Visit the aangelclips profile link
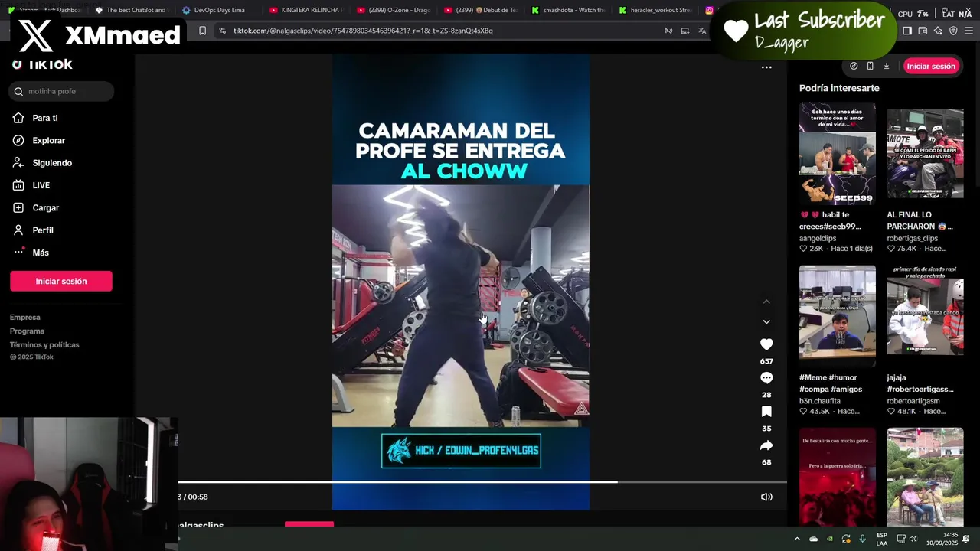Image resolution: width=980 pixels, height=551 pixels. pos(818,238)
